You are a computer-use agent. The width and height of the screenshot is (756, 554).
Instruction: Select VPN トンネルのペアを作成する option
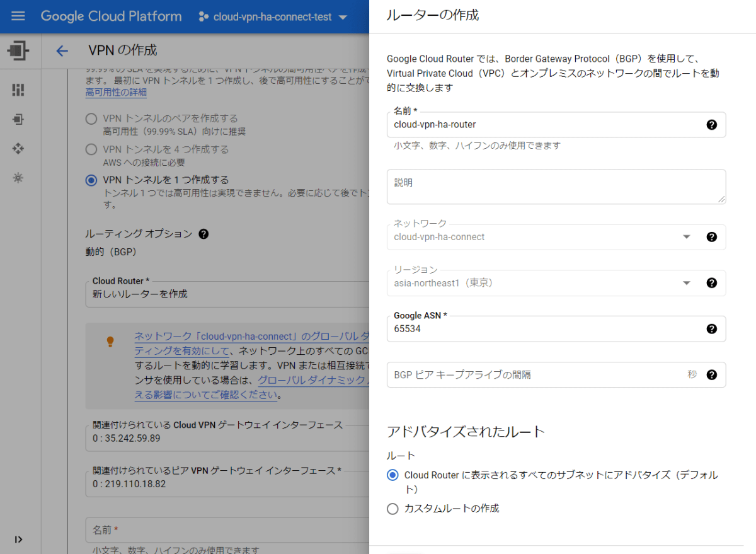click(91, 118)
